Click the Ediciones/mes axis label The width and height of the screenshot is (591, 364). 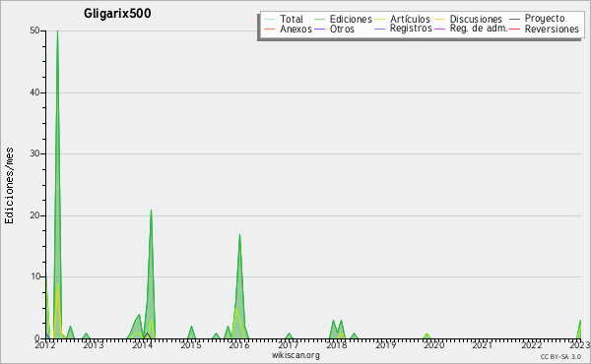9,186
